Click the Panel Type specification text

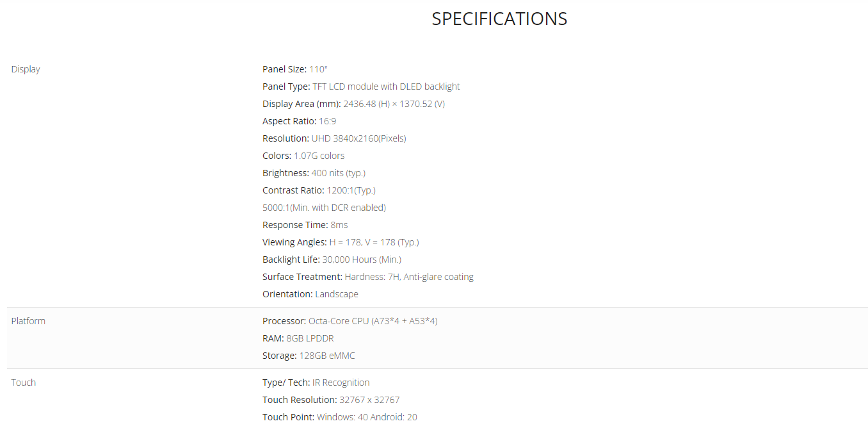pos(361,86)
